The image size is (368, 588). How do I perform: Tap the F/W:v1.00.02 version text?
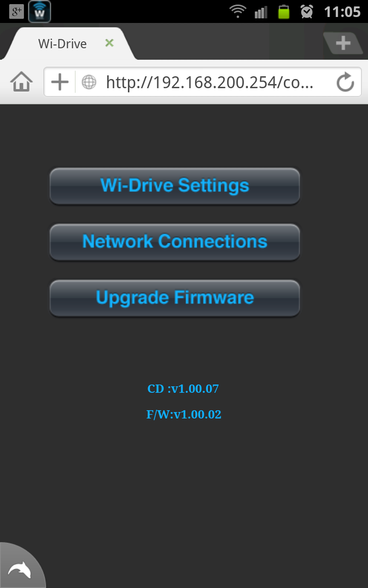tap(184, 414)
